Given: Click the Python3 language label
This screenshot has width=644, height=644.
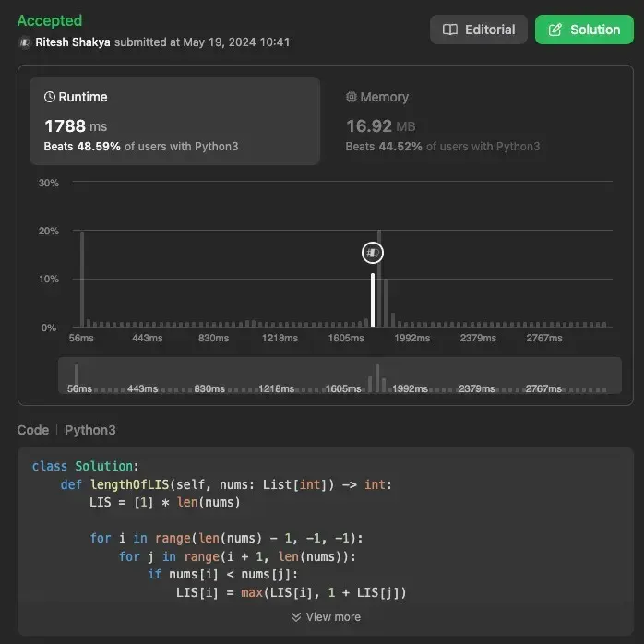Looking at the screenshot, I should 90,430.
